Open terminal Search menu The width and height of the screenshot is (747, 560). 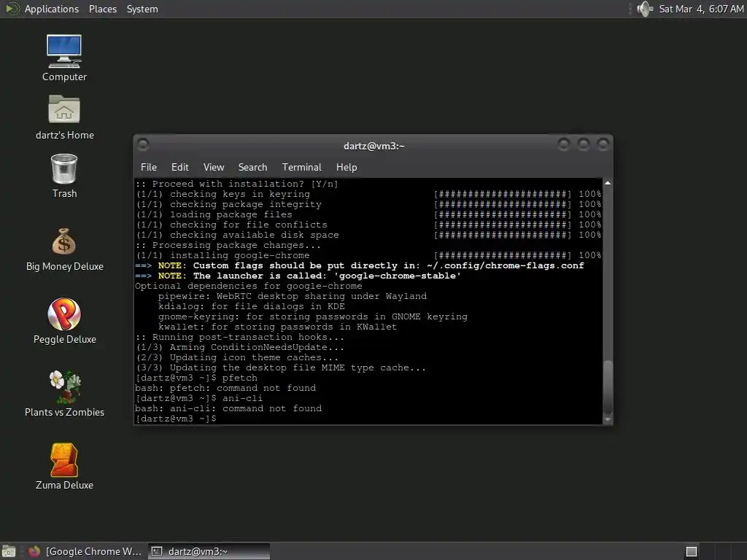tap(252, 167)
